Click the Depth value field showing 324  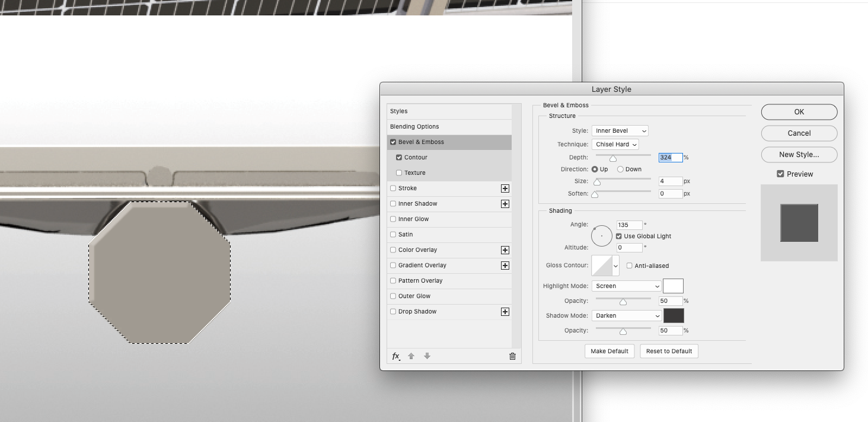tap(671, 157)
